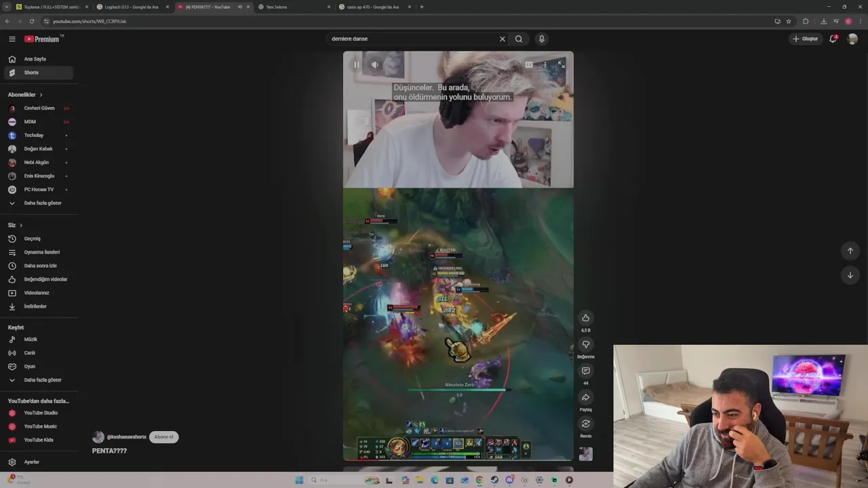Open YouTube Kids link
Viewport: 868px width, 488px height.
coord(39,440)
